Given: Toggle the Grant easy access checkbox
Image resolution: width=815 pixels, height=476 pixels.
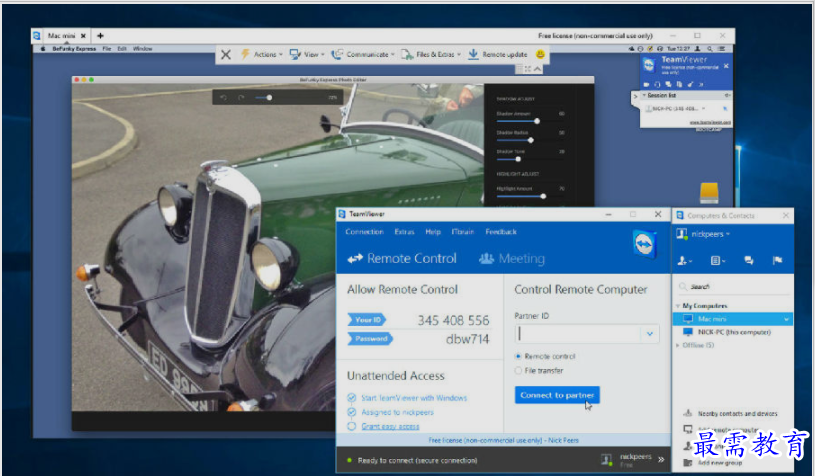Looking at the screenshot, I should coord(351,426).
